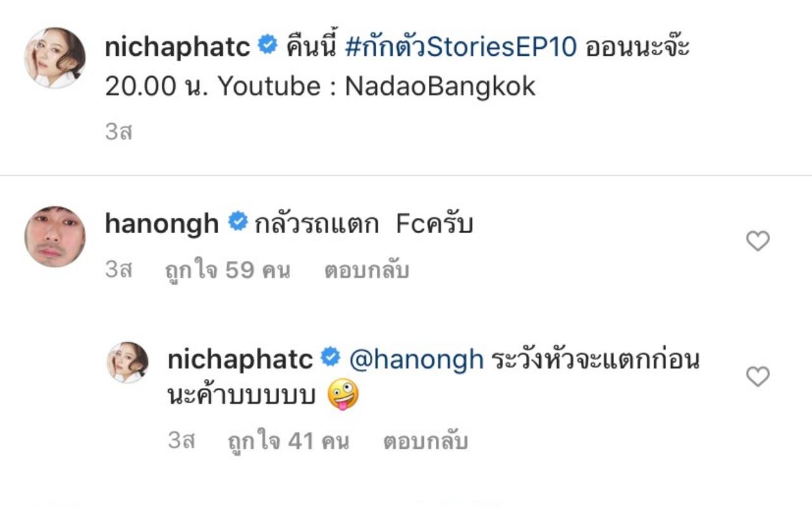
Task: View the 59 likes (ถูกใจ 59 คน)
Action: point(227,271)
